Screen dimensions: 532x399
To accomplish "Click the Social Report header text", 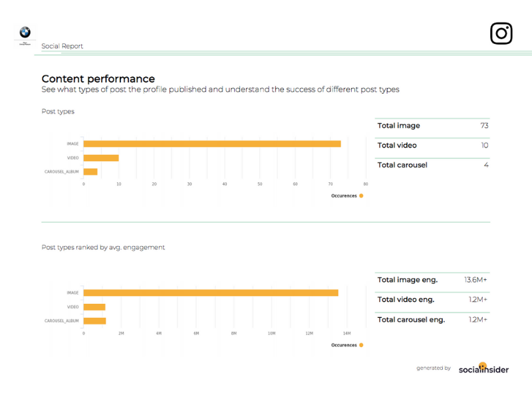I will [x=62, y=46].
